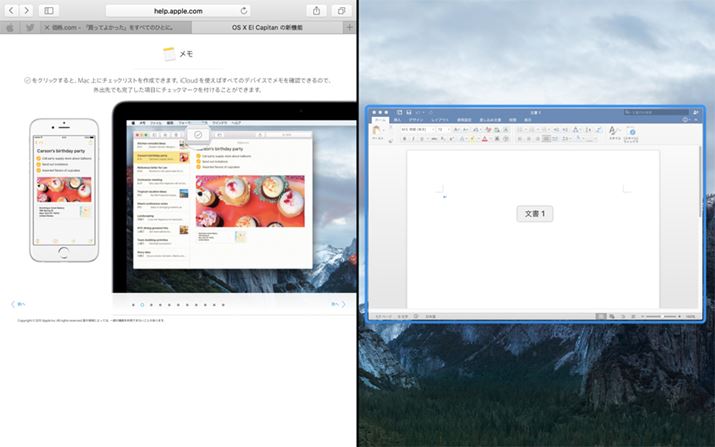
Task: Click the iPhone Notes illustration
Action: click(64, 190)
